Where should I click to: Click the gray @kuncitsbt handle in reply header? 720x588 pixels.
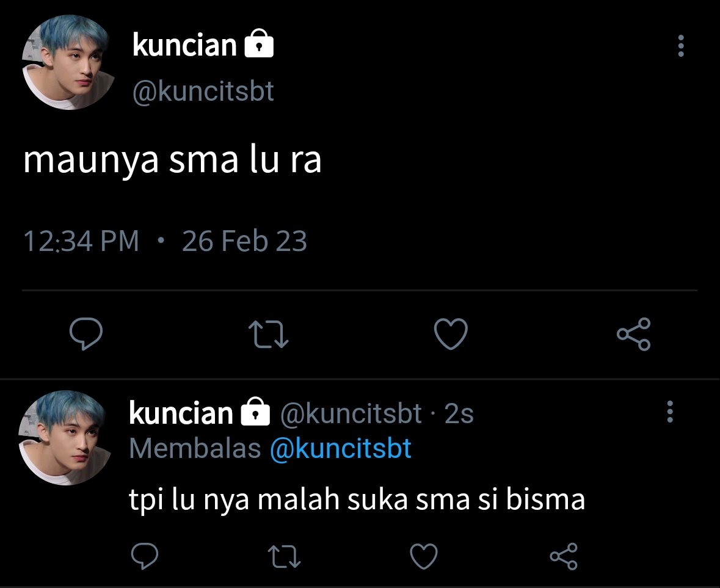pyautogui.click(x=351, y=413)
